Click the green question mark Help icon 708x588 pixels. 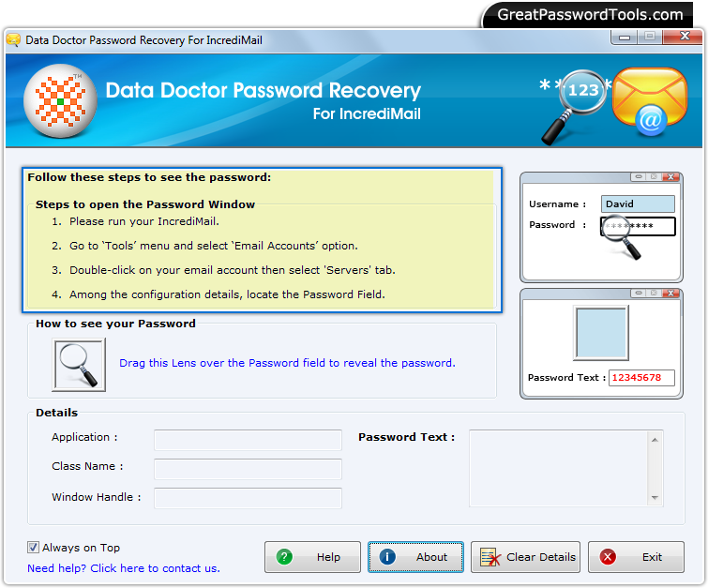pos(284,557)
